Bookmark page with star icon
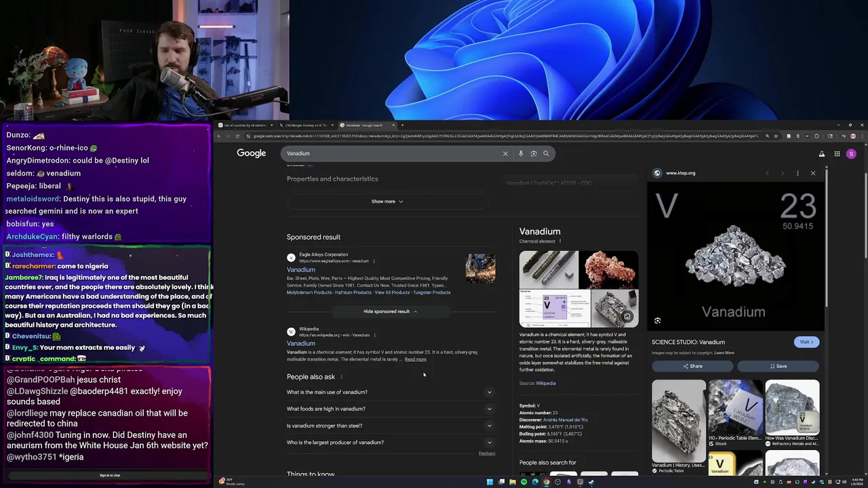868x488 pixels. point(776,136)
